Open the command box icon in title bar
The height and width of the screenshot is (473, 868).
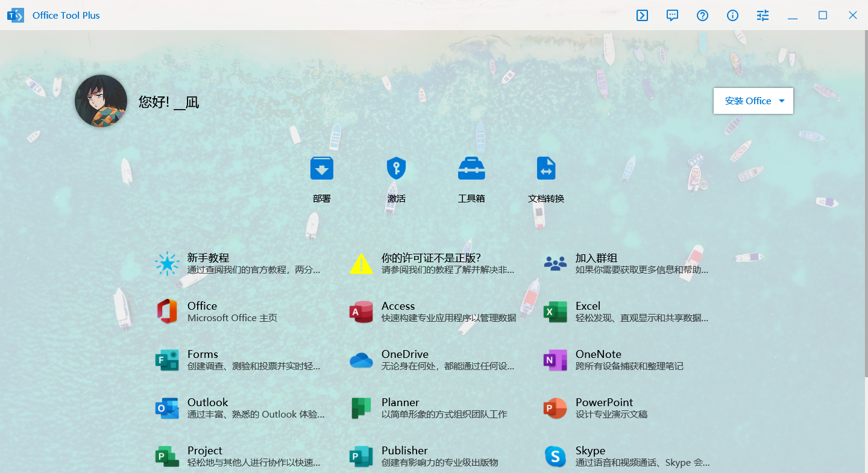(x=642, y=16)
